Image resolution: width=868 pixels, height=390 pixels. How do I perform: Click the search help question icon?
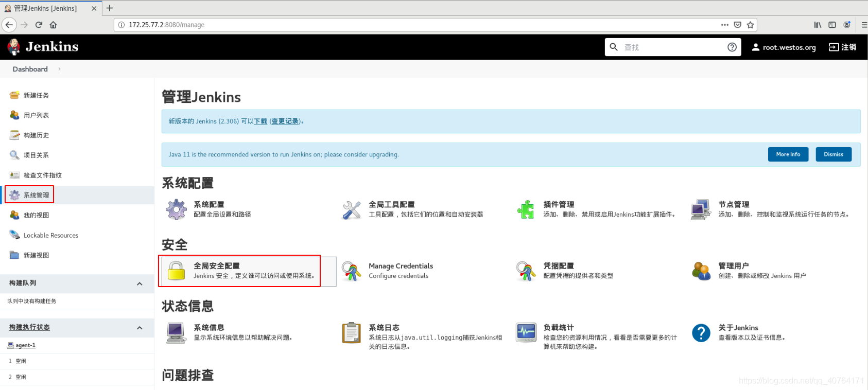pyautogui.click(x=732, y=47)
